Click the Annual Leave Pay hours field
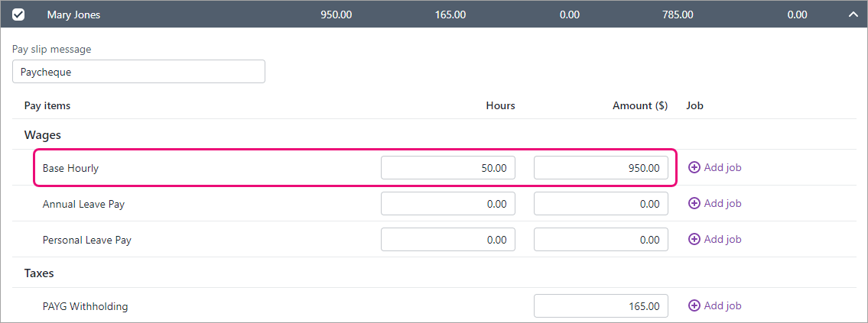This screenshot has height=323, width=868. click(x=447, y=204)
